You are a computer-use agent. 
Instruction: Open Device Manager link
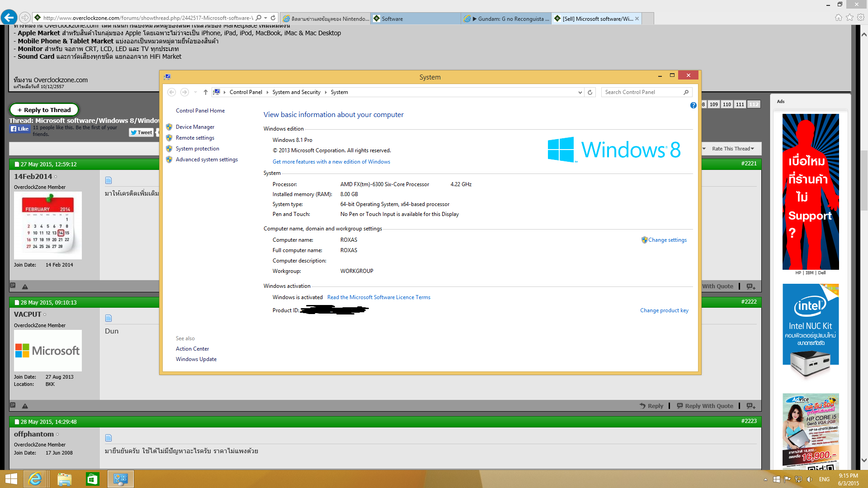click(195, 127)
